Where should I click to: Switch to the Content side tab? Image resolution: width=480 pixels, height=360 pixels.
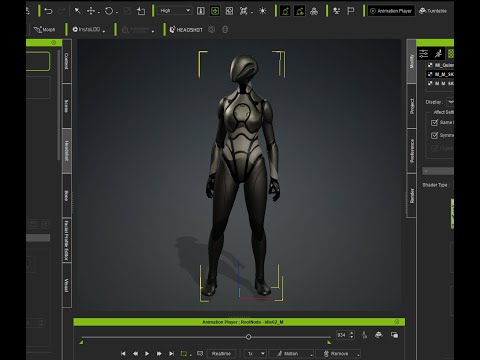click(67, 61)
